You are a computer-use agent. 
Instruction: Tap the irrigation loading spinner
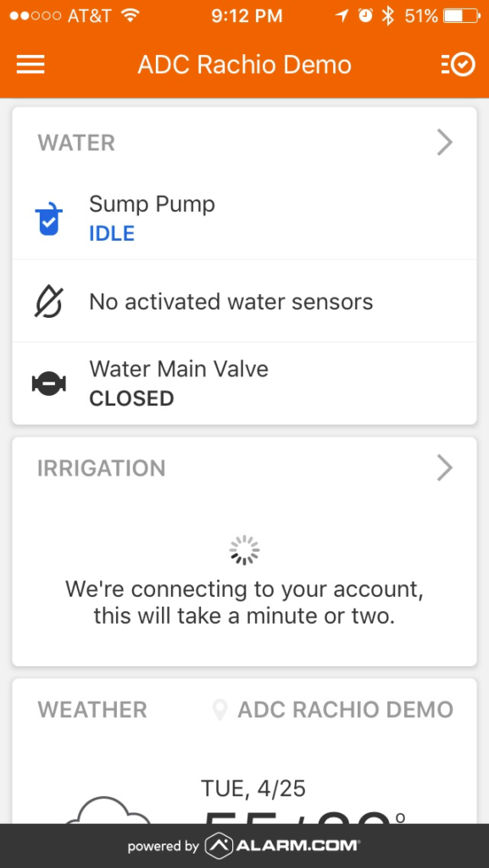[x=244, y=550]
